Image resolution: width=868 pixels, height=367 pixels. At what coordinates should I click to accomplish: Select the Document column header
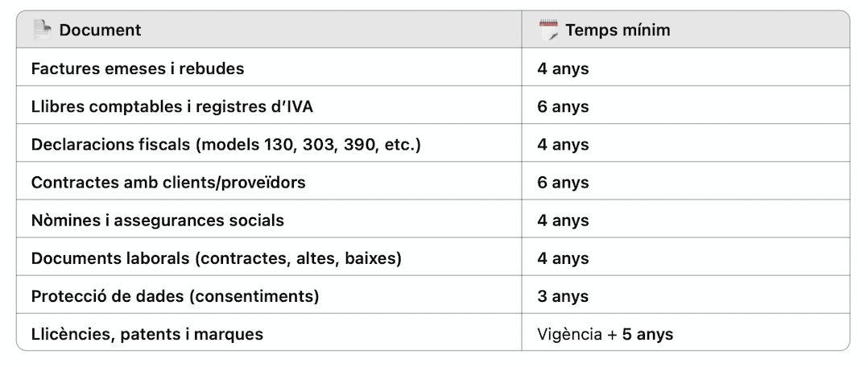pyautogui.click(x=269, y=29)
